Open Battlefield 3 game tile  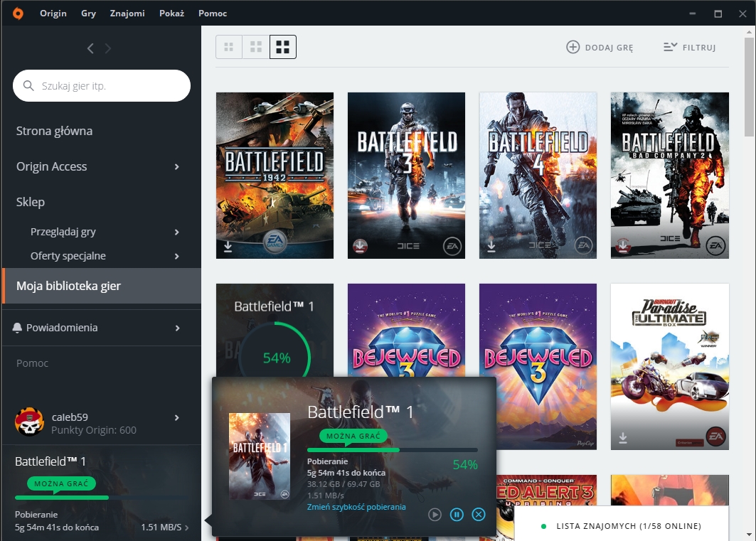[406, 176]
